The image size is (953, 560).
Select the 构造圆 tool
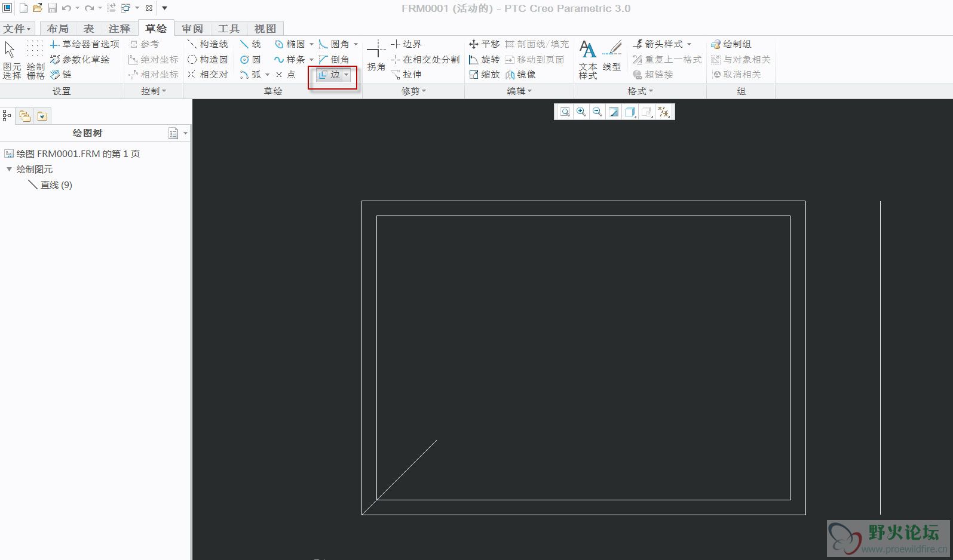click(x=207, y=60)
